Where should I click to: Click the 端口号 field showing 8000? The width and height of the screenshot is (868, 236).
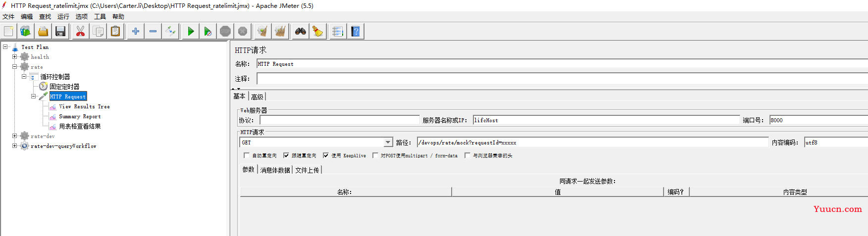click(818, 120)
